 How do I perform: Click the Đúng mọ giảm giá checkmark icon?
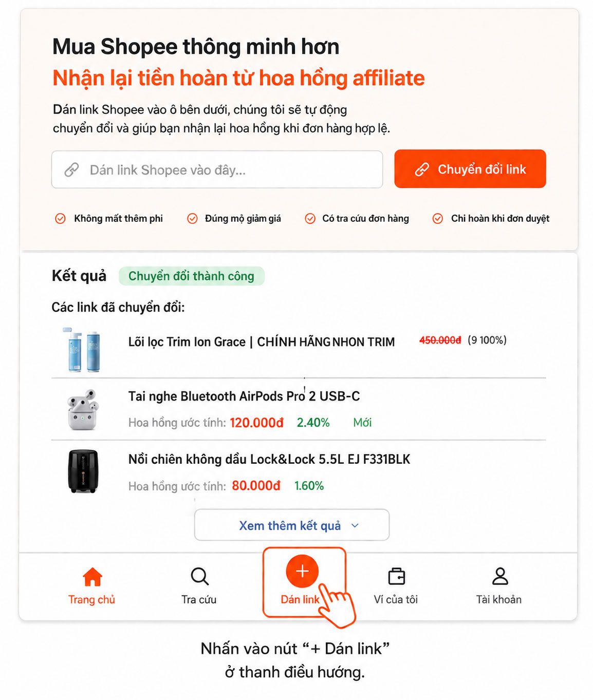192,218
